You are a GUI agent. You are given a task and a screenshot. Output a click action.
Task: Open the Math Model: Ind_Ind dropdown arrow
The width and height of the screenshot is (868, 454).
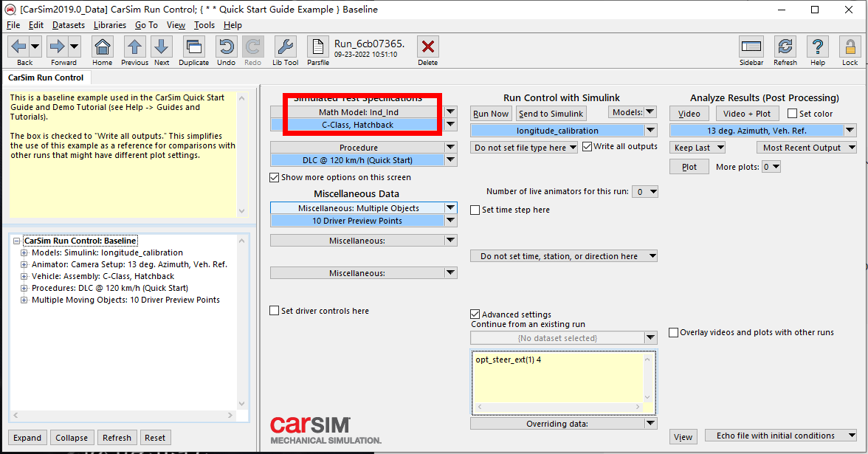pyautogui.click(x=451, y=112)
